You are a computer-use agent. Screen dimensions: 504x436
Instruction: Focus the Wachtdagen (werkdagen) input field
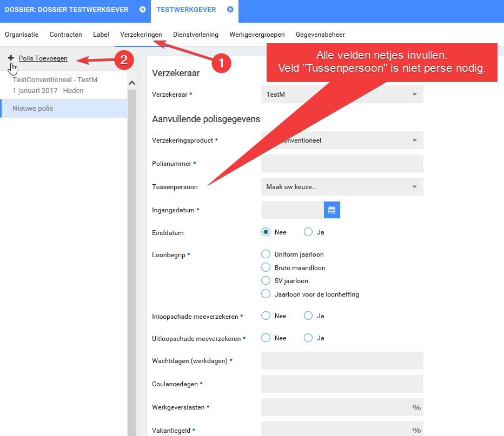(x=342, y=360)
